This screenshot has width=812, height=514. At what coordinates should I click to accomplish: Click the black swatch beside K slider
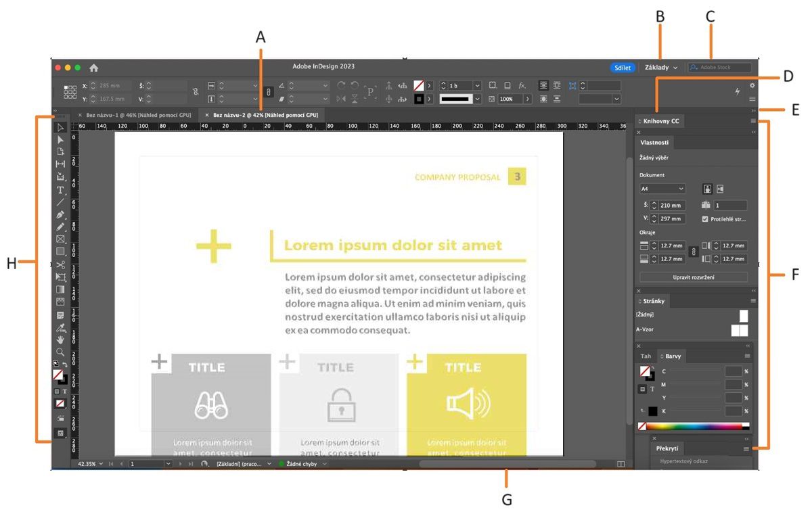coord(653,411)
